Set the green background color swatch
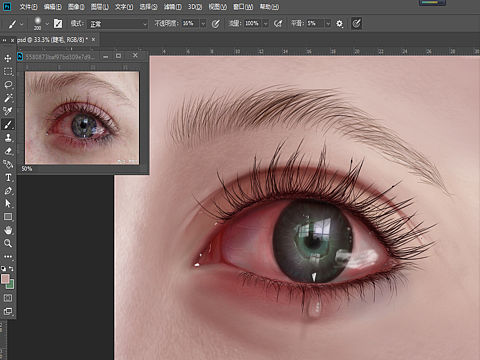Viewport: 480px width, 360px height. 11,285
